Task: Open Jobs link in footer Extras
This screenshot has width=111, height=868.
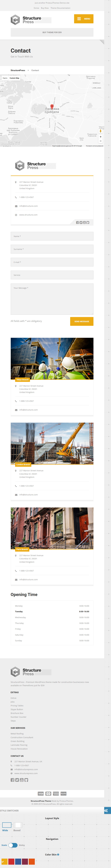Action: tap(12, 702)
